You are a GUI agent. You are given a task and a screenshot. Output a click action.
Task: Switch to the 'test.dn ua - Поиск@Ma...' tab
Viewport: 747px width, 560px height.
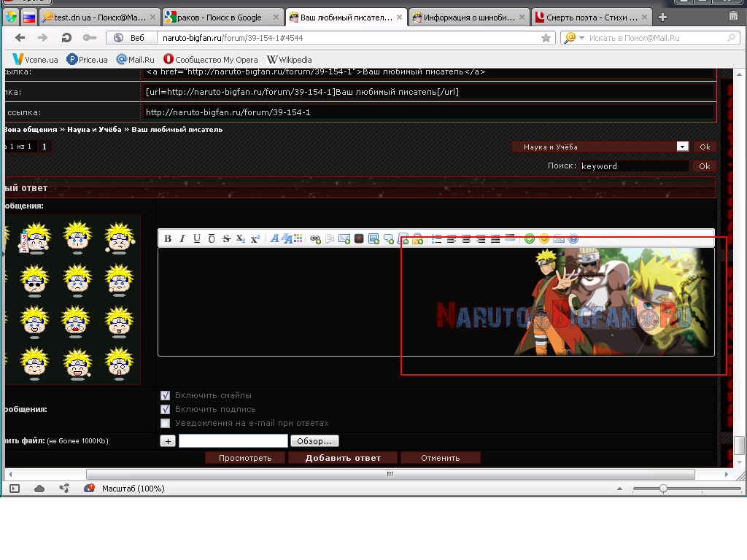coord(99,17)
